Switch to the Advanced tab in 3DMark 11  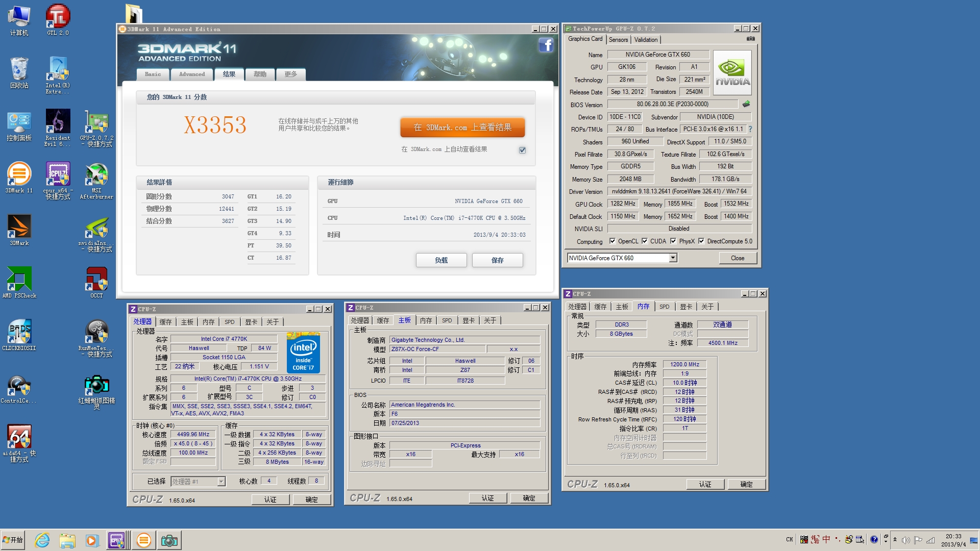[x=192, y=74]
